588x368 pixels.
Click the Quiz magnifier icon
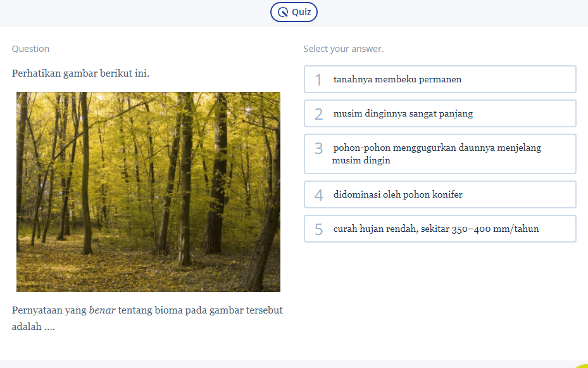(283, 12)
